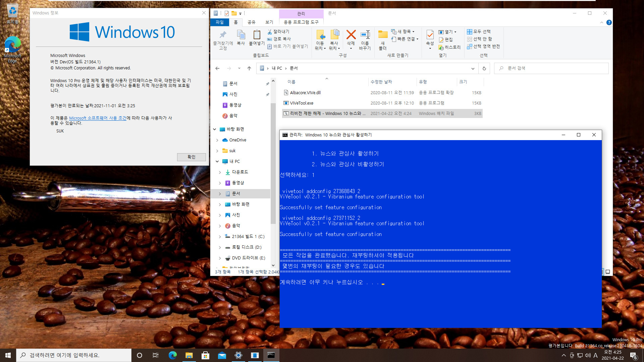
Task: Click the taskbar search box
Action: pos(74,355)
